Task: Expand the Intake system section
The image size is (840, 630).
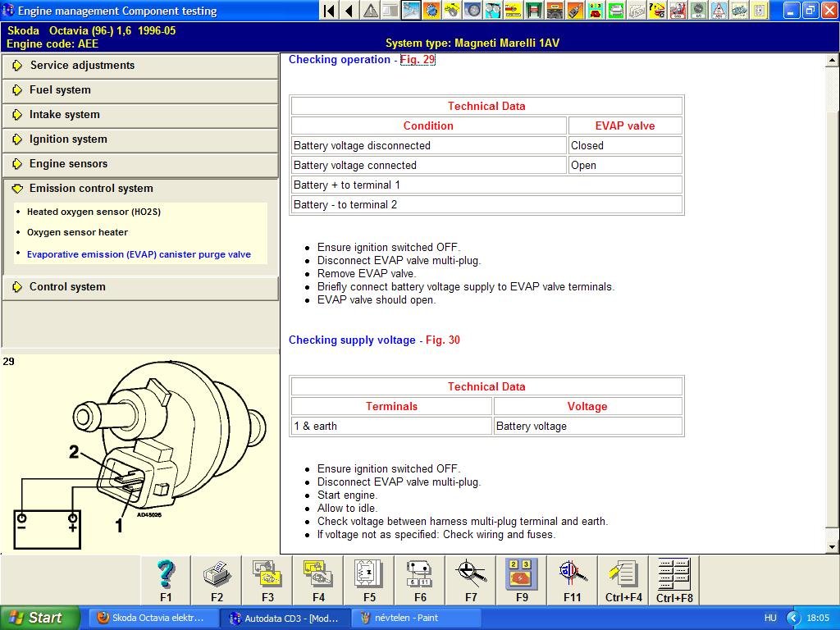Action: click(140, 115)
